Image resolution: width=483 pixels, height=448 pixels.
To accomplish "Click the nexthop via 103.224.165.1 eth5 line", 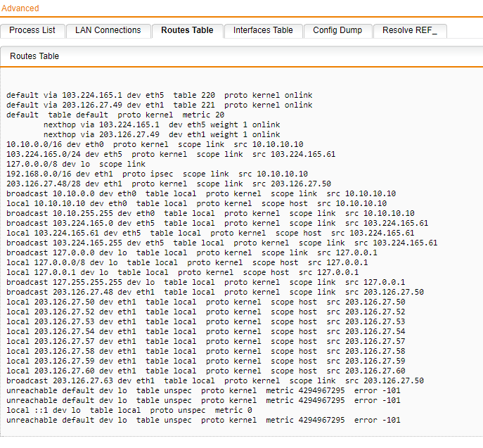I will click(162, 124).
